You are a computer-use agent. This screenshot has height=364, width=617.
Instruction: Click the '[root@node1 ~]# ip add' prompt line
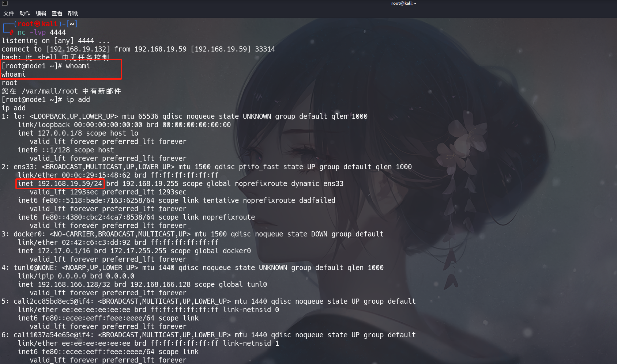(x=46, y=100)
